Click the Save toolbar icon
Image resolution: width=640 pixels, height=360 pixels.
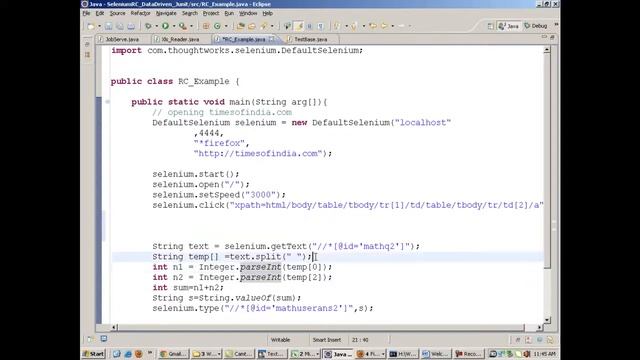(x=109, y=26)
